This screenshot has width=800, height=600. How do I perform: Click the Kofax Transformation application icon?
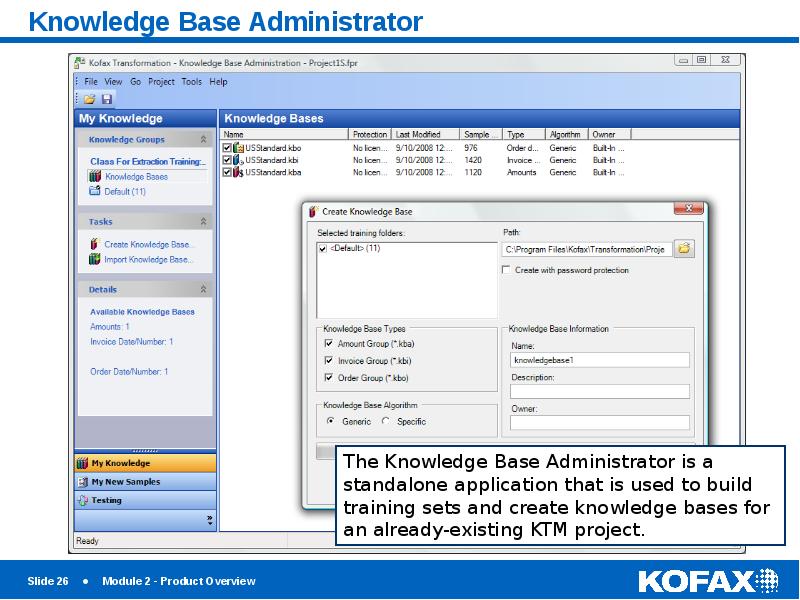pyautogui.click(x=79, y=60)
